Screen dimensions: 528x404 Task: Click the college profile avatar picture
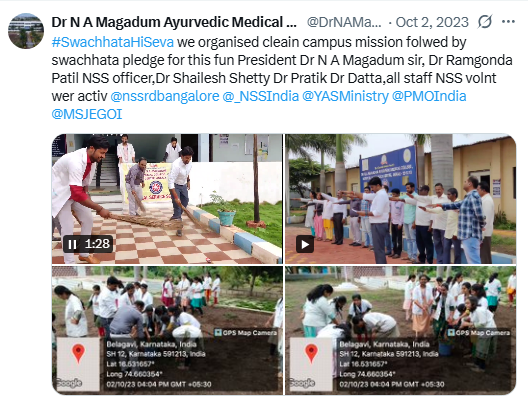[x=26, y=31]
